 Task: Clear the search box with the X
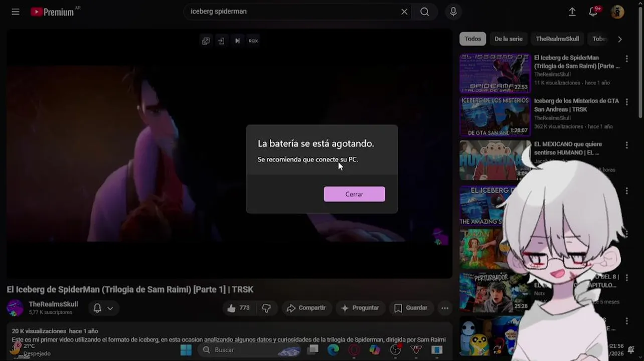pyautogui.click(x=404, y=12)
